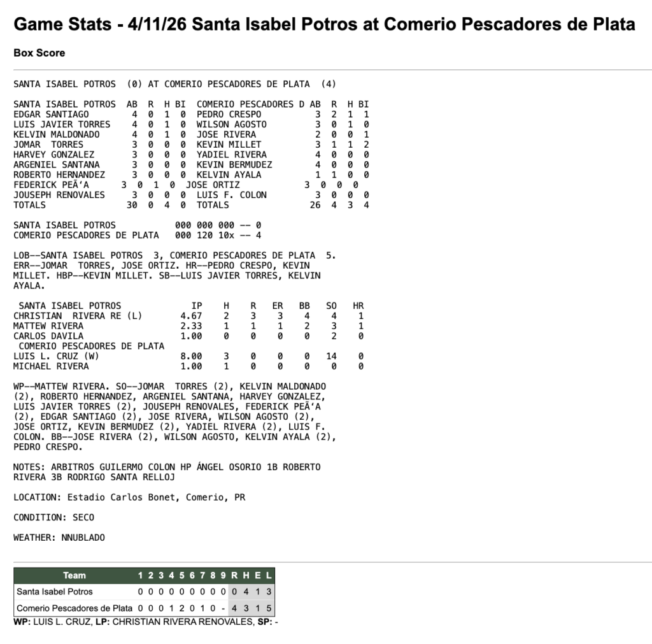This screenshot has width=652, height=644.
Task: Click Comerio's runs total cell in linescore table
Action: [x=234, y=608]
